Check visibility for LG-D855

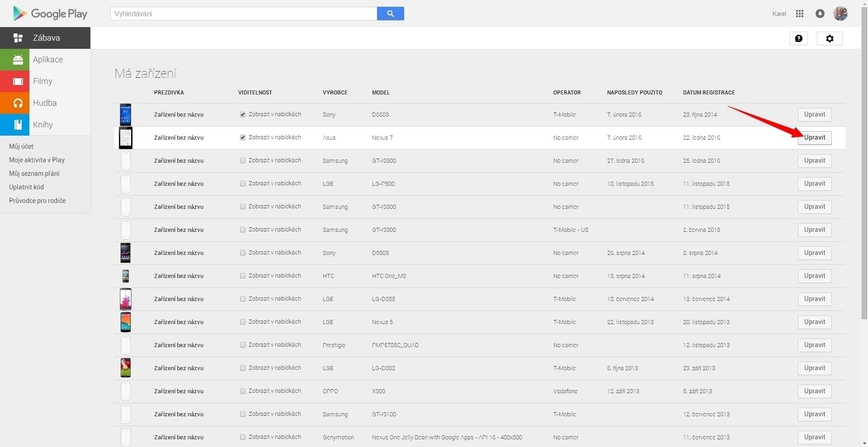(x=243, y=299)
